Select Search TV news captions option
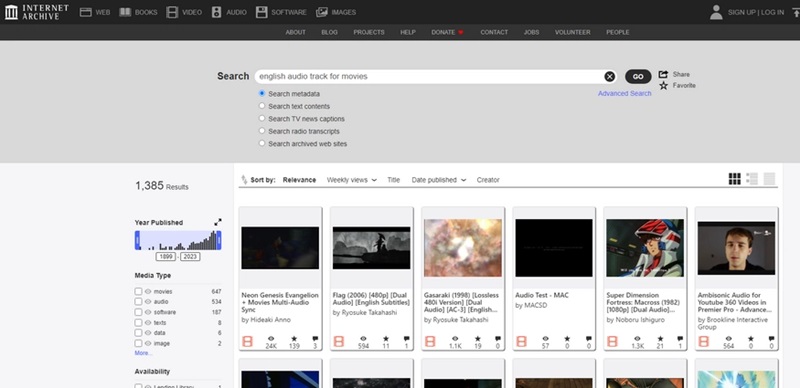 coord(262,118)
